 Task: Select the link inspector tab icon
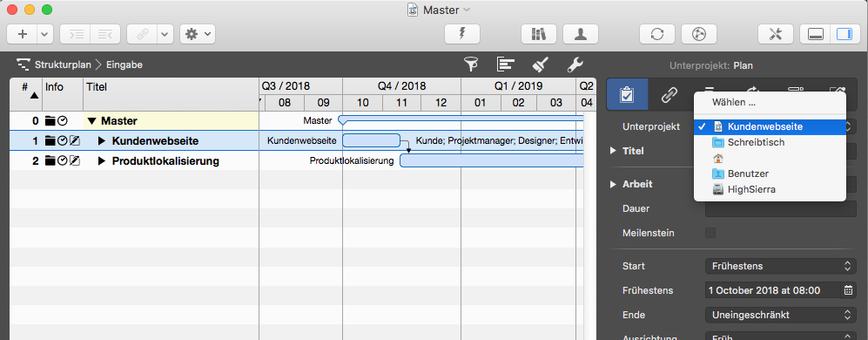[669, 95]
